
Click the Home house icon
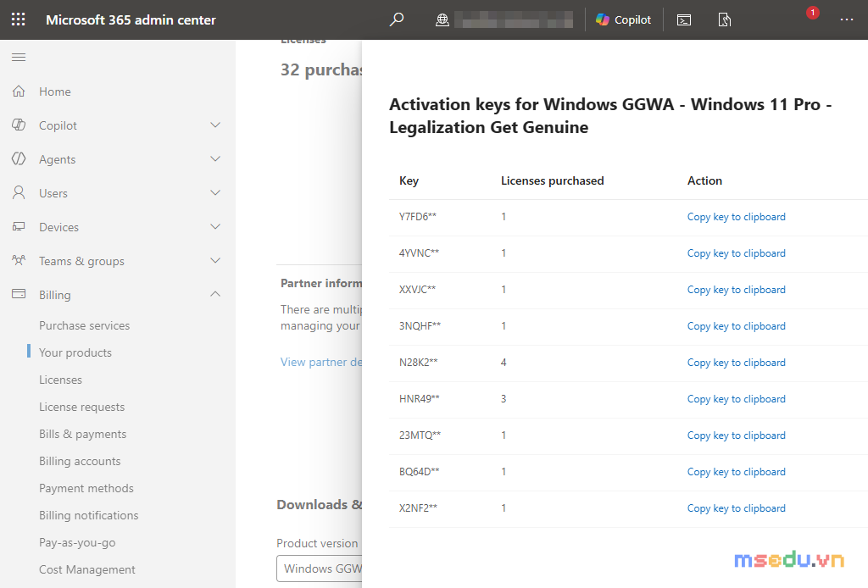click(x=19, y=92)
